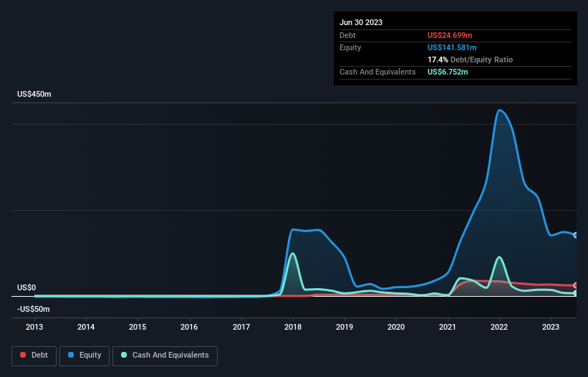
Task: Click the equity peak at 2022
Action: click(499, 110)
